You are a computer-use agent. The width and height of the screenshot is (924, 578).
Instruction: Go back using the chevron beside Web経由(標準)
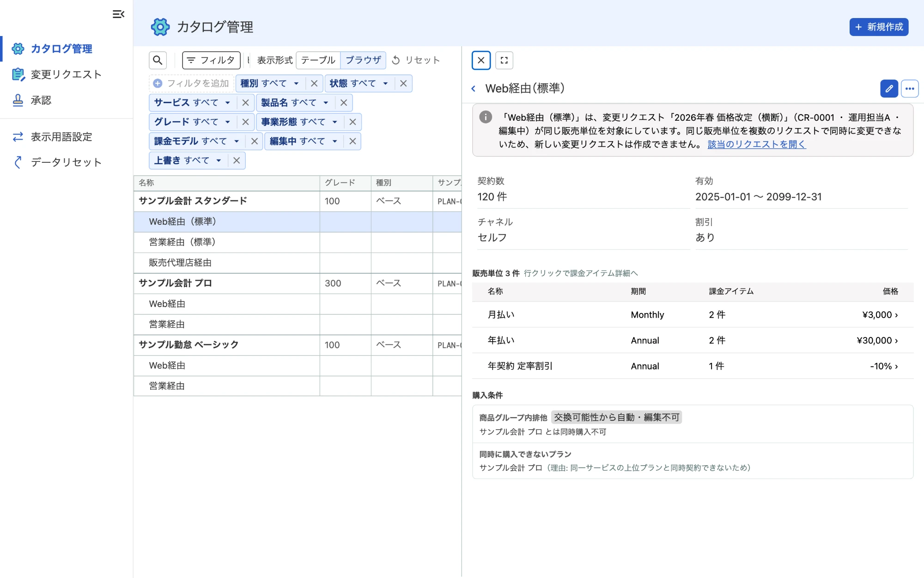tap(474, 88)
